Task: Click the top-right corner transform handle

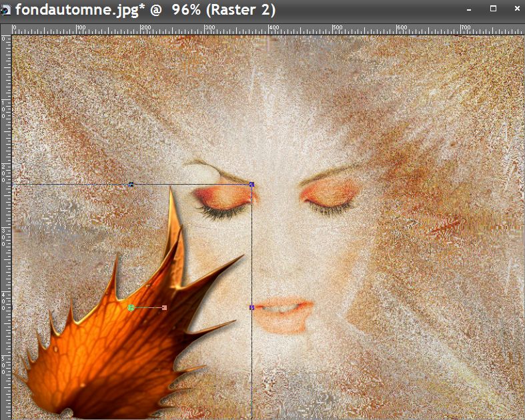Action: coord(251,184)
